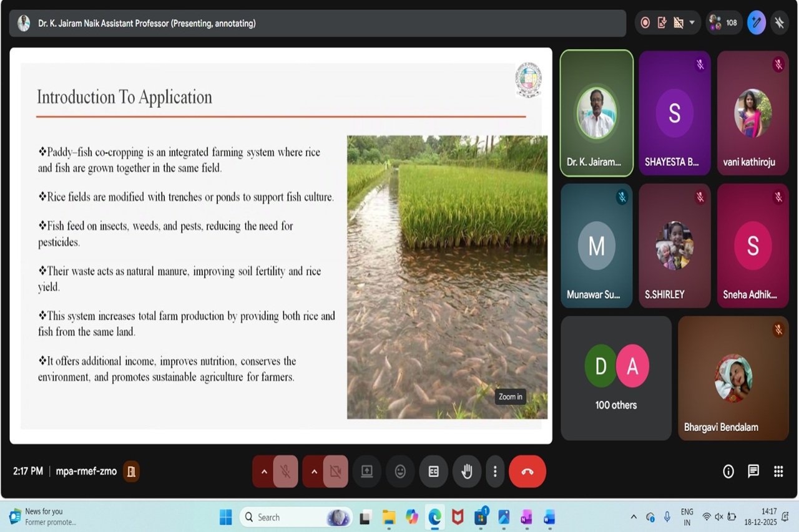The image size is (799, 532).
Task: Open the activities grid icon
Action: [x=778, y=472]
